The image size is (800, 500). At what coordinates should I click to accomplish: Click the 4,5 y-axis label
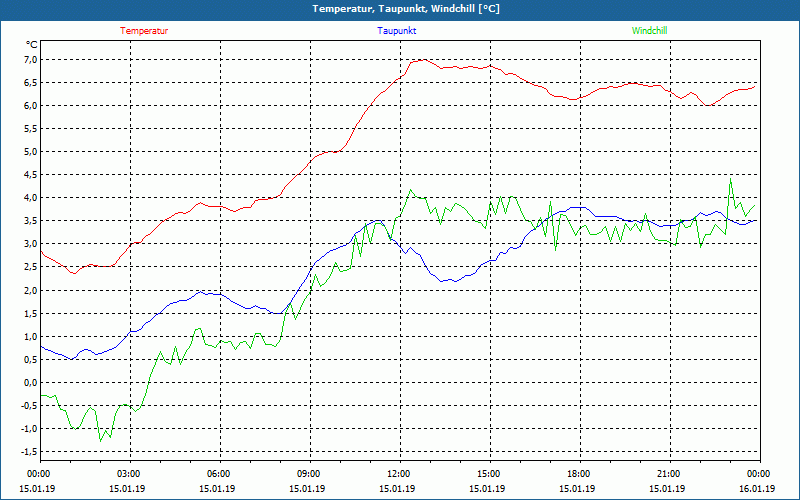[31, 174]
